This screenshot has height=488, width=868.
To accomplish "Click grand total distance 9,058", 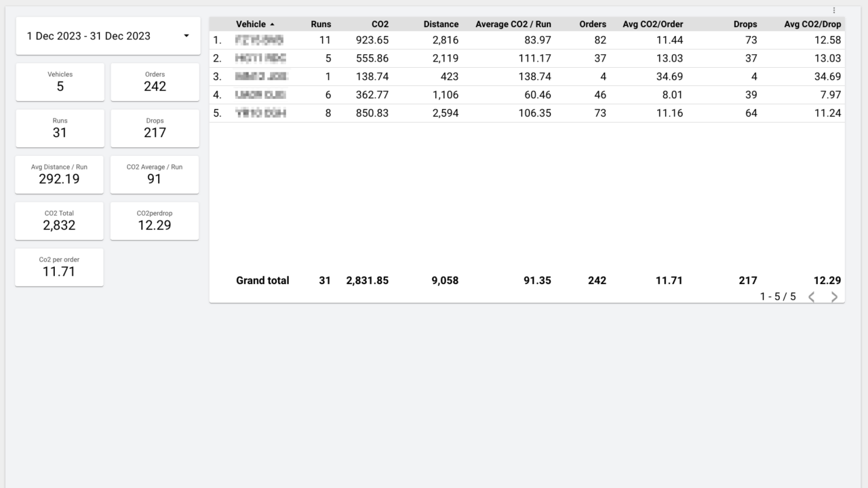I will [445, 281].
